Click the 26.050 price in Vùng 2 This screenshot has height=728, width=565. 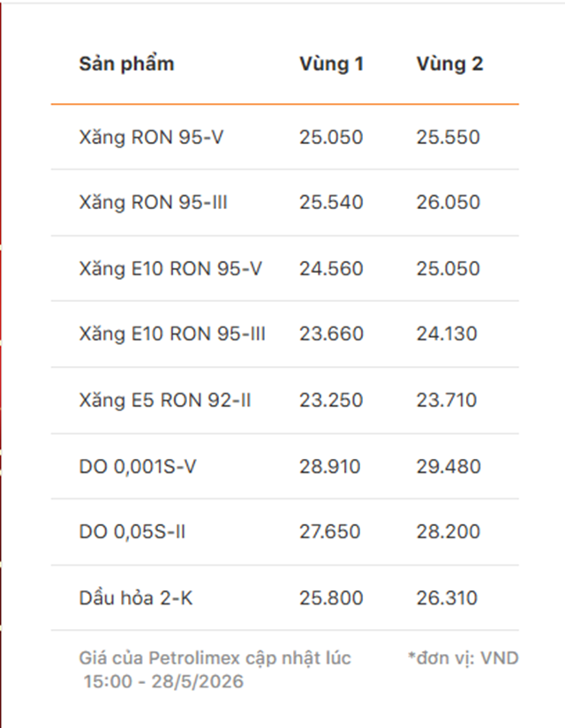tap(448, 202)
